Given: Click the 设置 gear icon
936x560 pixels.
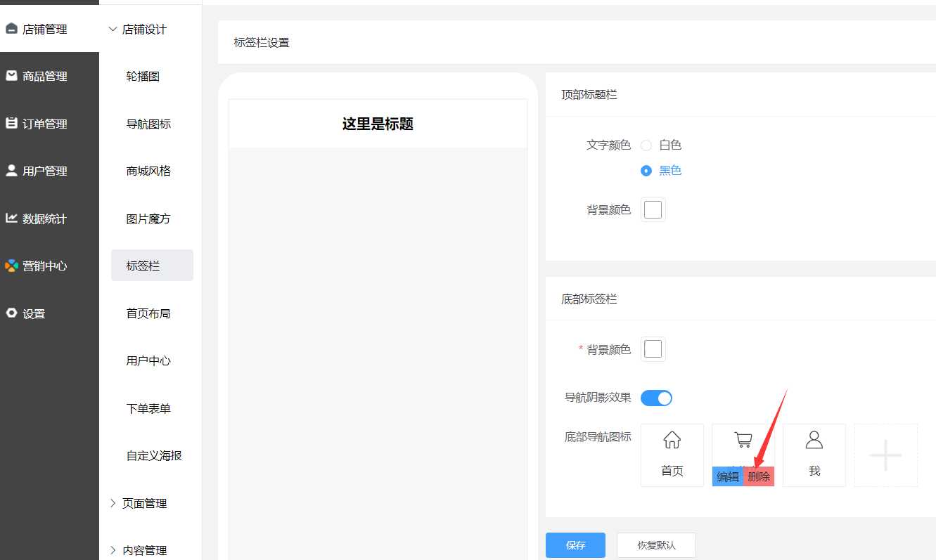Looking at the screenshot, I should 11,313.
